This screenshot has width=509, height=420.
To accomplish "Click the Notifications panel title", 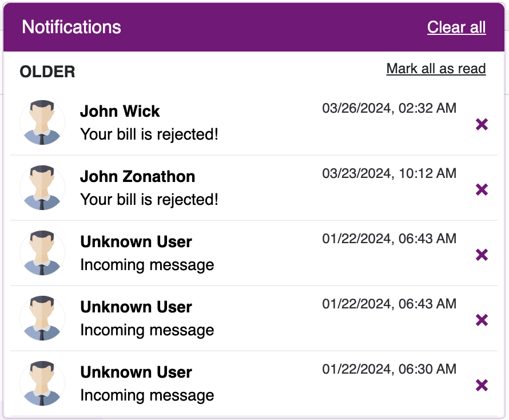I will [x=71, y=27].
